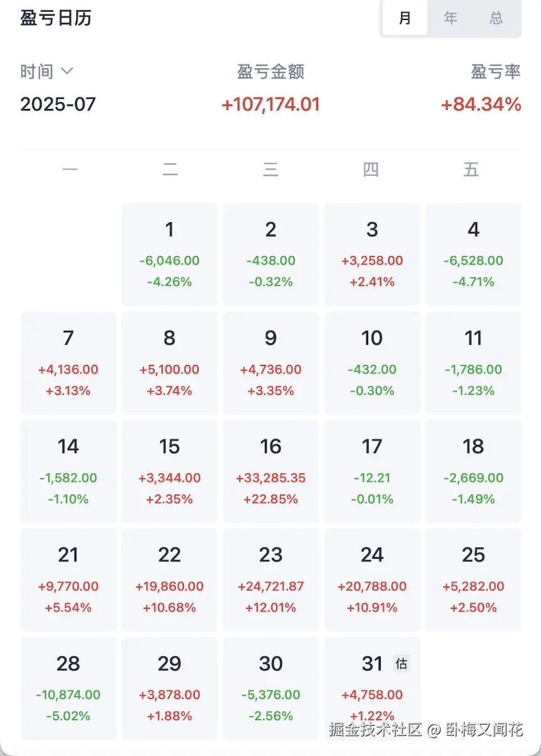Switch to the 年 (year) view tab
This screenshot has width=541, height=756.
pyautogui.click(x=451, y=18)
